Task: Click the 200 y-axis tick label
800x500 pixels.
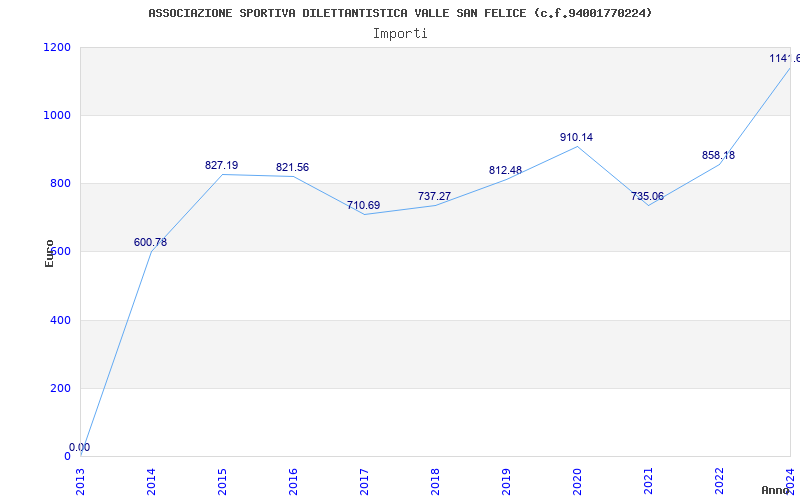Action: coord(61,388)
